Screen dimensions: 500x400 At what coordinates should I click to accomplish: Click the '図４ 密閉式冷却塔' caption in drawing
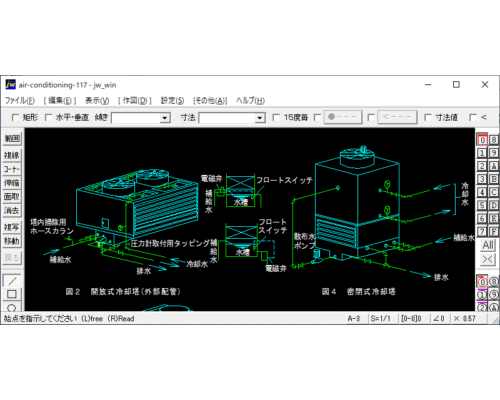coord(358,292)
